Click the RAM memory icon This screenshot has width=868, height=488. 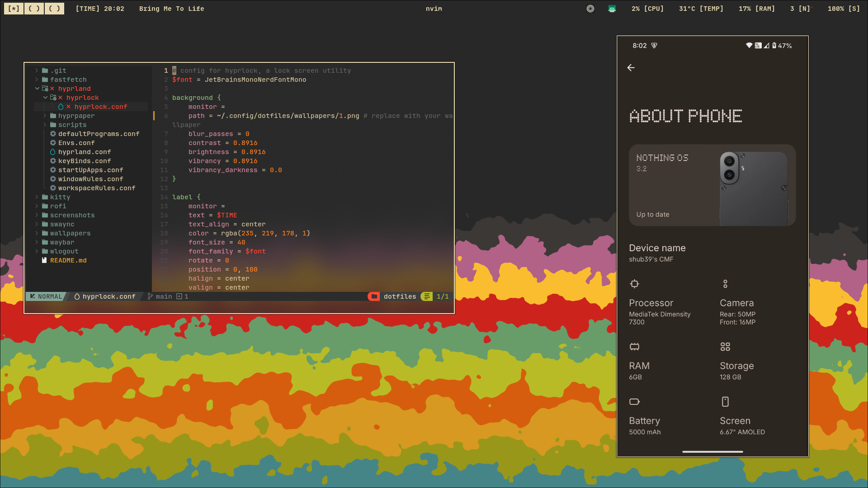[x=634, y=347]
